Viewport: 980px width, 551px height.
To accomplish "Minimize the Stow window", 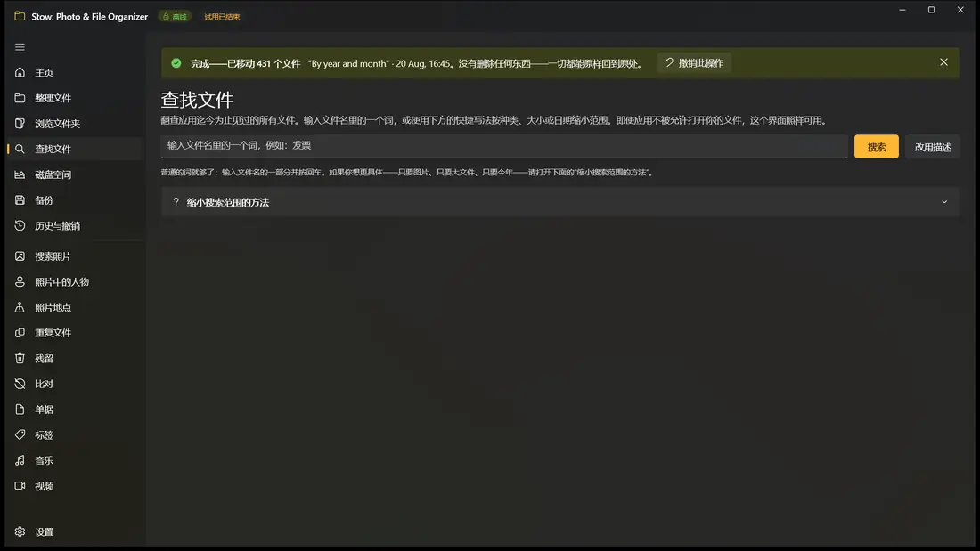I will point(902,10).
